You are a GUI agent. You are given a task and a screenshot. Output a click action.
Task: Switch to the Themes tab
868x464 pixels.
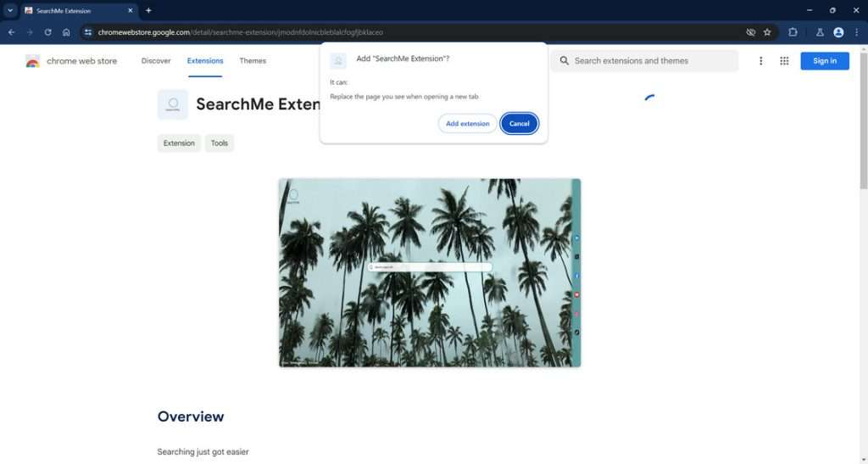click(253, 61)
